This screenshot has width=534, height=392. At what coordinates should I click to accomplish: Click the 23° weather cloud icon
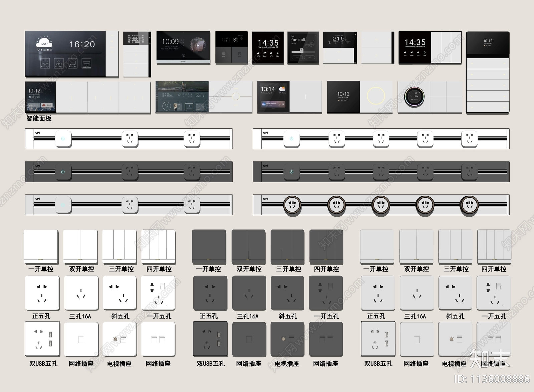[44, 42]
